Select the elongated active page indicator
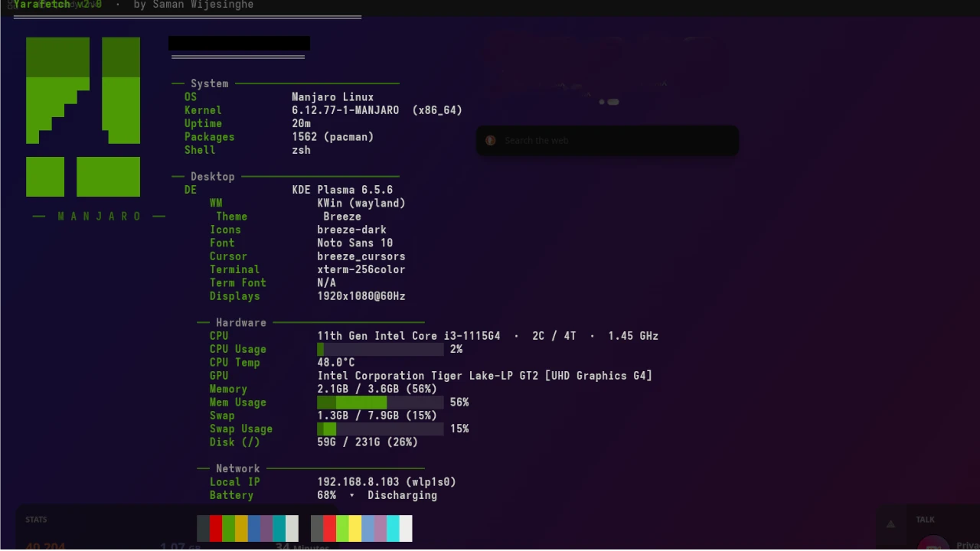 tap(613, 102)
